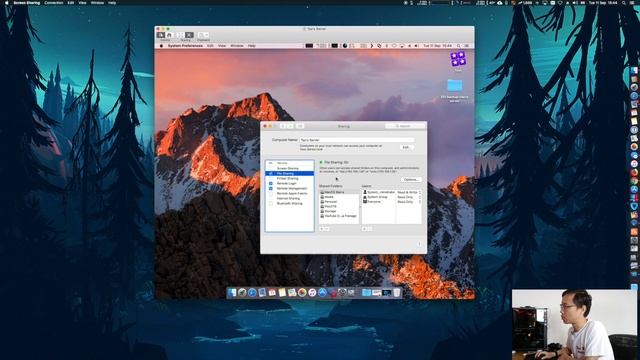Screen dimensions: 640x360
Task: Go back in System Preferences
Action: point(283,126)
